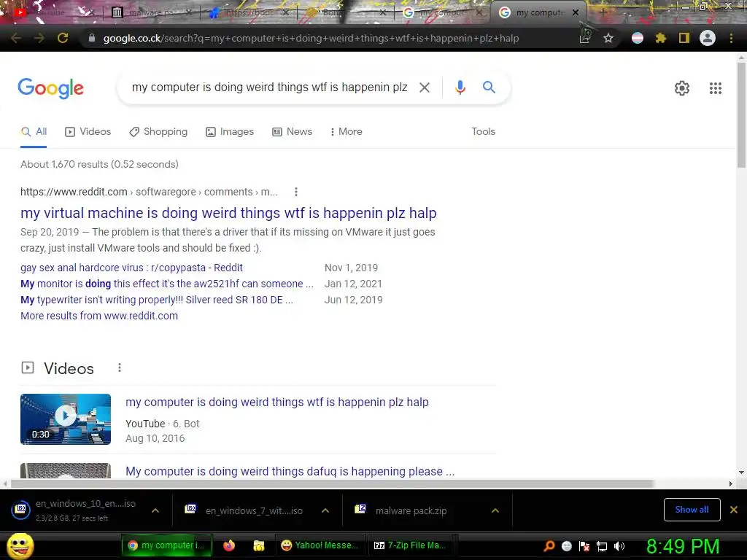The height and width of the screenshot is (560, 747).
Task: Open video titled 'my computer is doing weird things wtf'
Action: 277,402
